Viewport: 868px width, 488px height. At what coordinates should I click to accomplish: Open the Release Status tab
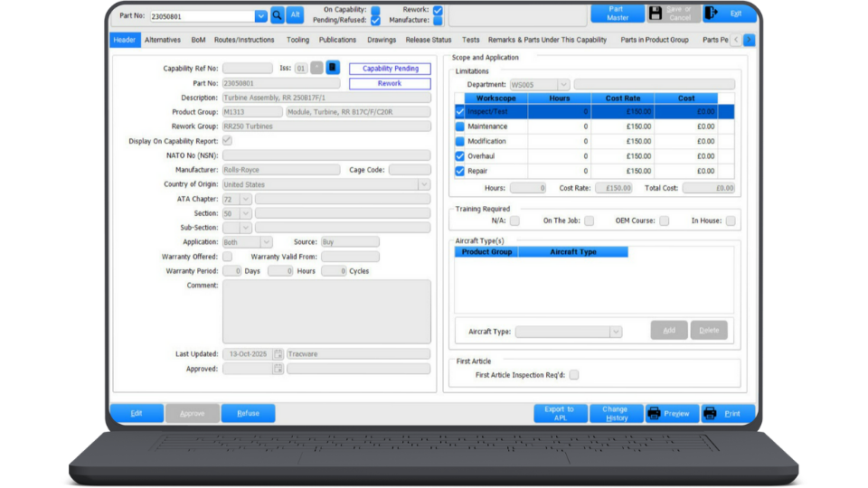click(x=429, y=40)
